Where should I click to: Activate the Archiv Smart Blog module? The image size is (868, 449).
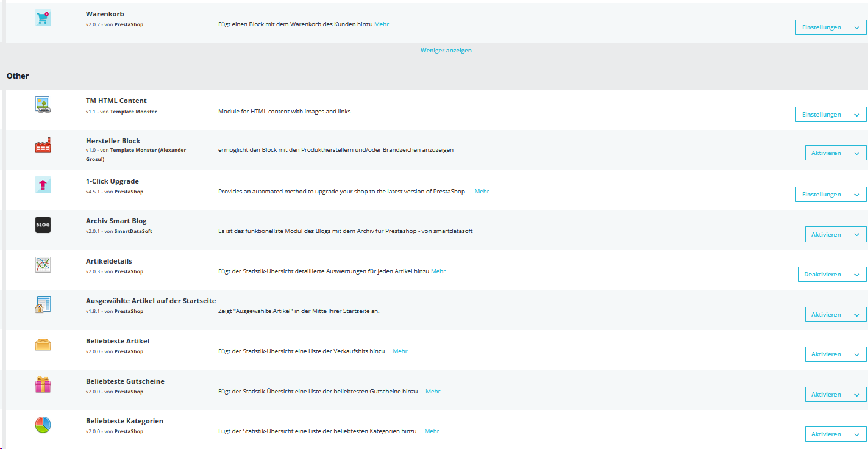click(826, 234)
